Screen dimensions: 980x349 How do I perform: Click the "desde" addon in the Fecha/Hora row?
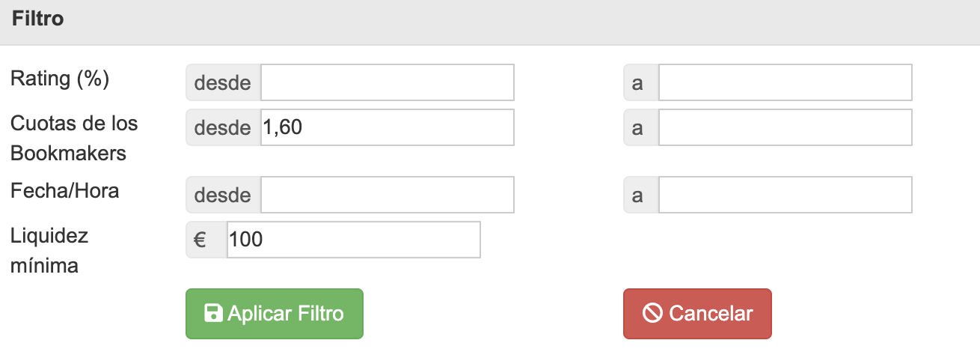(x=222, y=195)
